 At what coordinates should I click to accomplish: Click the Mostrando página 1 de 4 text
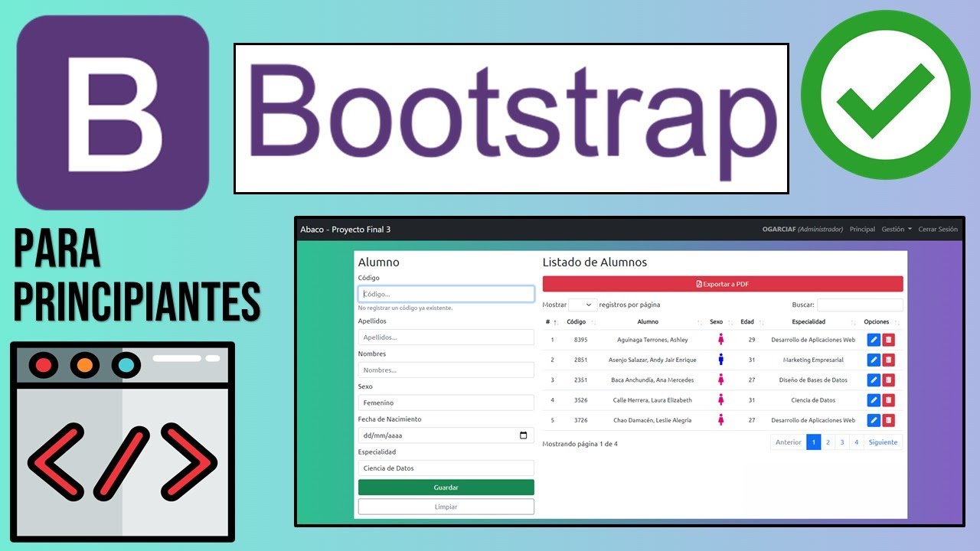[580, 444]
